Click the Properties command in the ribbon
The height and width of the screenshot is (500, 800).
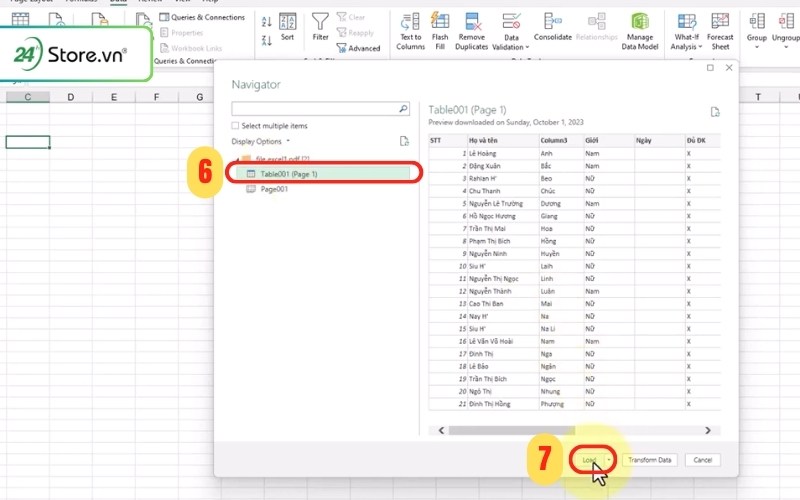click(182, 33)
